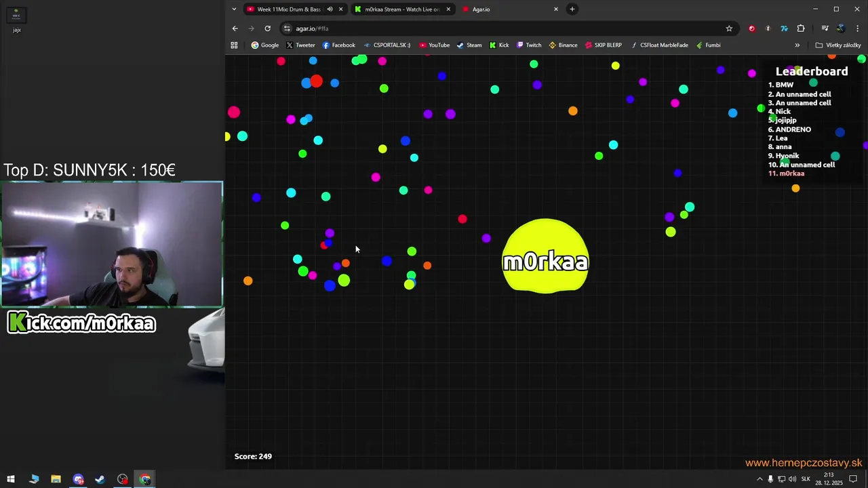Open the Všetky záložky bookmarks folder
Screen dimensions: 868x488
838,45
